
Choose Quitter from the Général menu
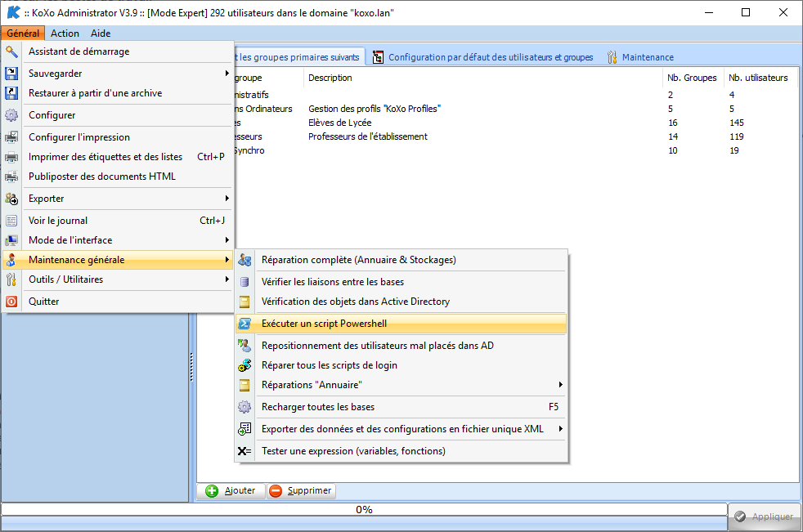(118, 302)
